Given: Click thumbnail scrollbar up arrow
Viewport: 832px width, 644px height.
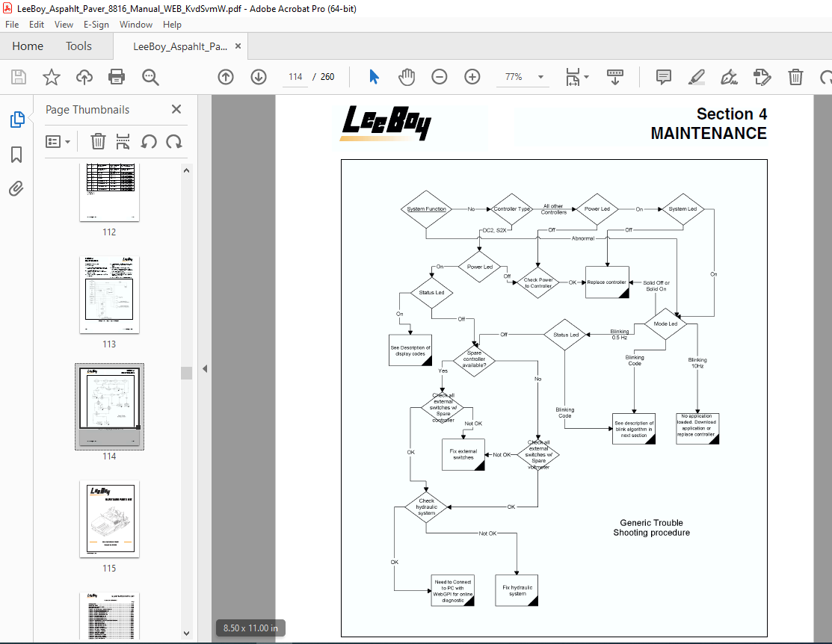Looking at the screenshot, I should (x=186, y=170).
